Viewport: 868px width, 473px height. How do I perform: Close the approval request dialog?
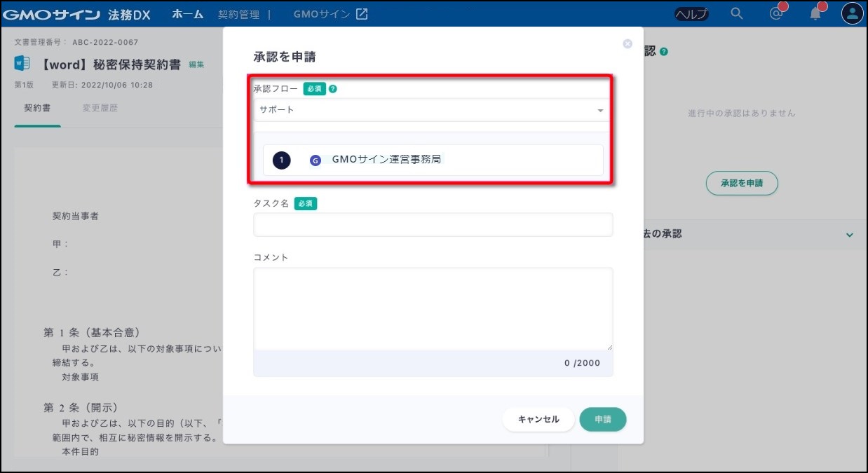coord(628,43)
